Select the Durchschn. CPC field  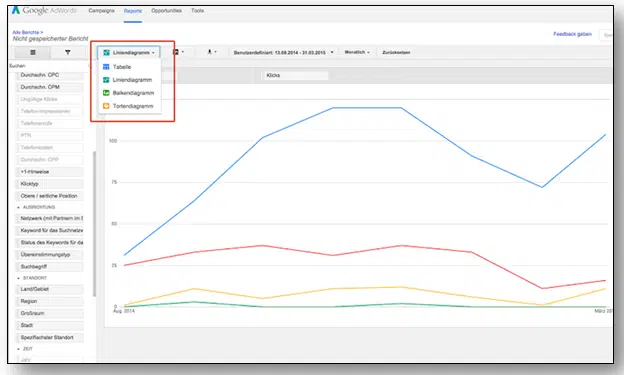(x=50, y=75)
